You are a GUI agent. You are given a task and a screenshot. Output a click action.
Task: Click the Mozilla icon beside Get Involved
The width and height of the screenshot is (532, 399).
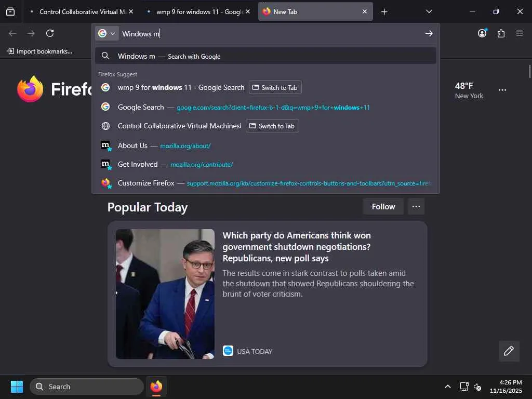click(106, 165)
